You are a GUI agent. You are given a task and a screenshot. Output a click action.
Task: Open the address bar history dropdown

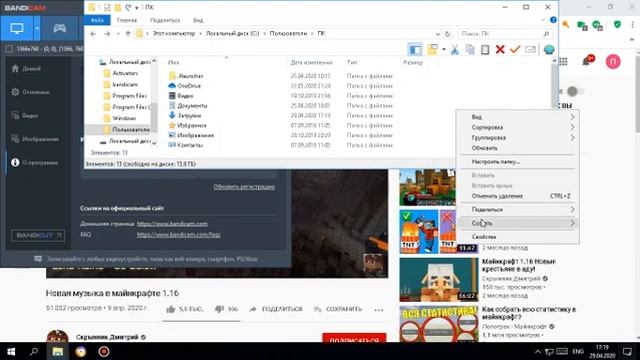(438, 34)
